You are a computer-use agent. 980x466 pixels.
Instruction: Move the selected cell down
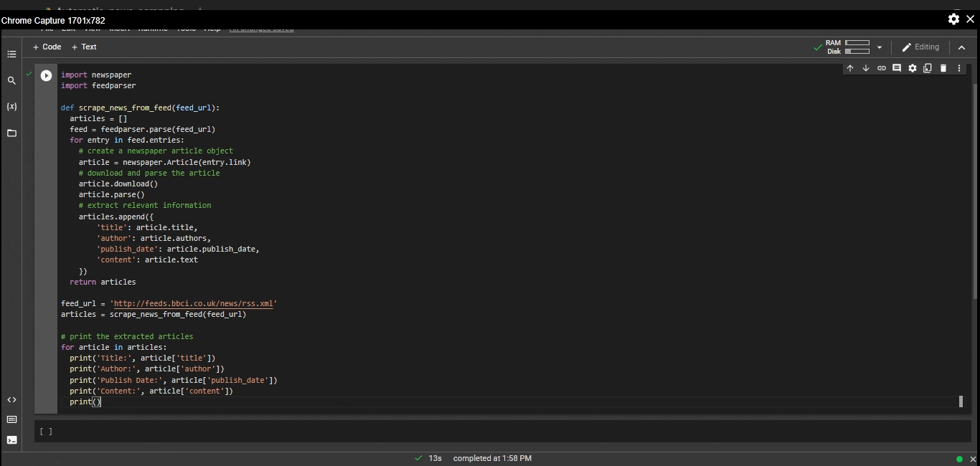[x=866, y=68]
